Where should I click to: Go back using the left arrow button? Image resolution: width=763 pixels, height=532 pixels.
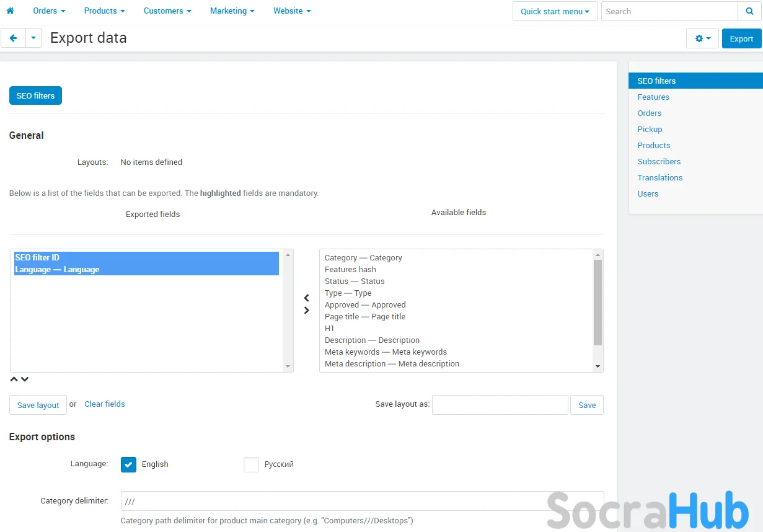(13, 38)
